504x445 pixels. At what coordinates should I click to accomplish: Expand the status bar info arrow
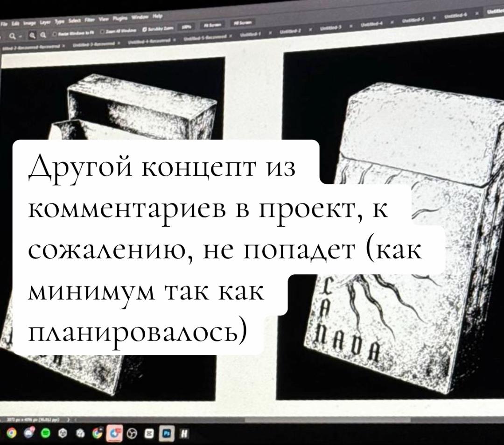click(68, 419)
